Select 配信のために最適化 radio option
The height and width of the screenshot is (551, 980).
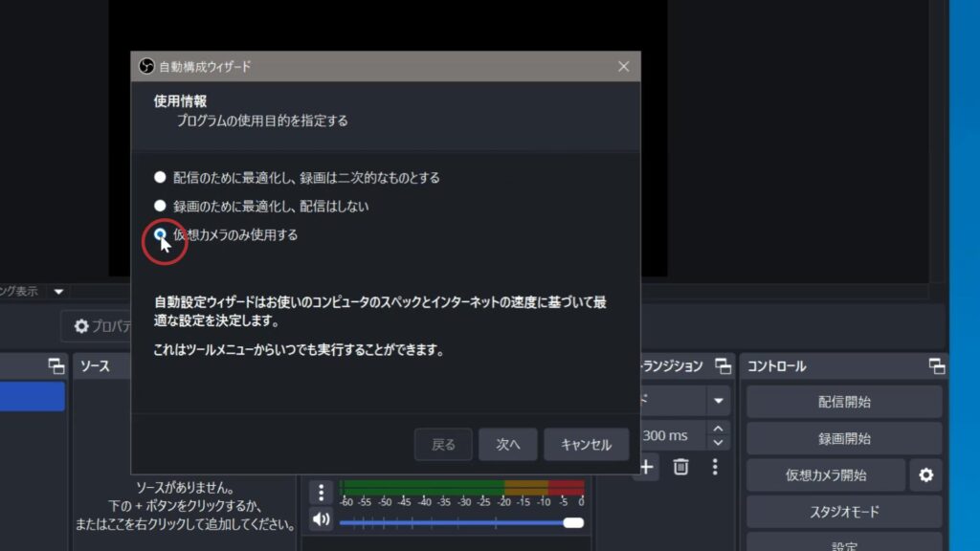pyautogui.click(x=160, y=177)
